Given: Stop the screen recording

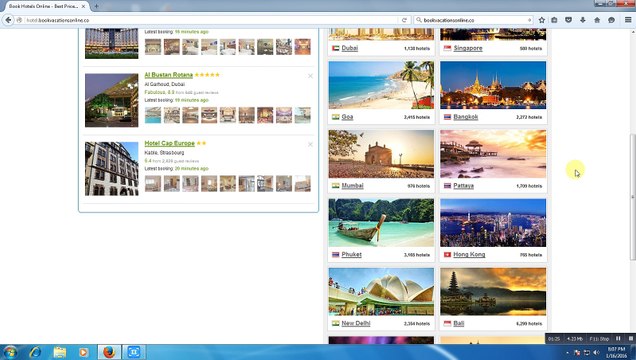Looking at the screenshot, I should [x=631, y=339].
